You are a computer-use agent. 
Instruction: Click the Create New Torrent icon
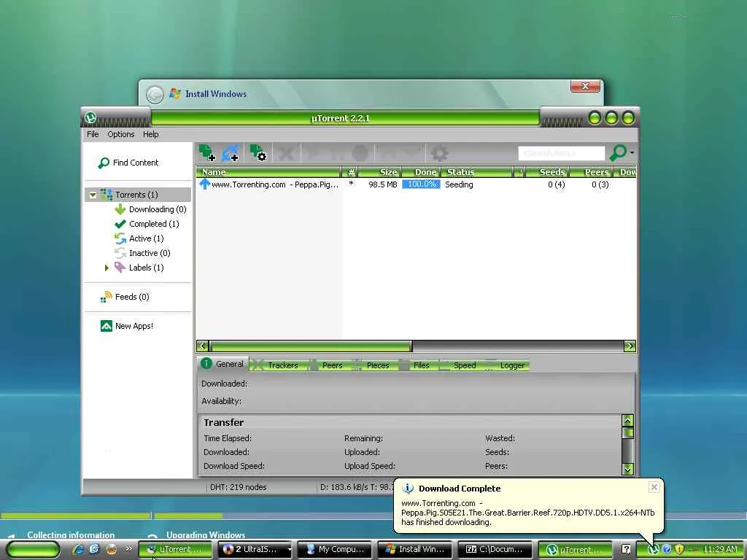click(x=258, y=153)
